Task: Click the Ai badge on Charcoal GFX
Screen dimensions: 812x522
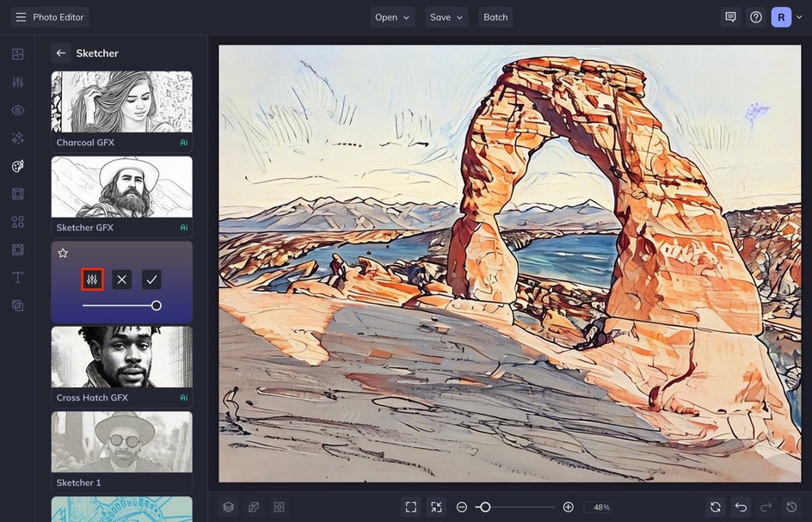Action: [184, 143]
